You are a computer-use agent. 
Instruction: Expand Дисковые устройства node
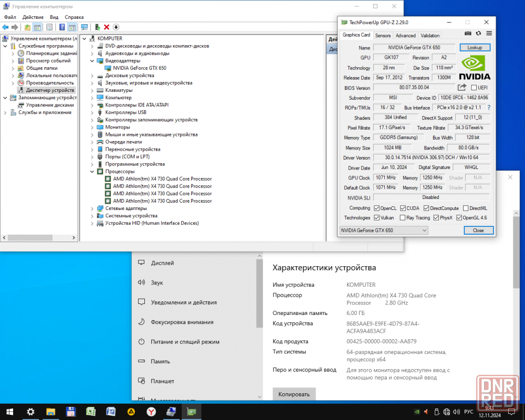[92, 76]
